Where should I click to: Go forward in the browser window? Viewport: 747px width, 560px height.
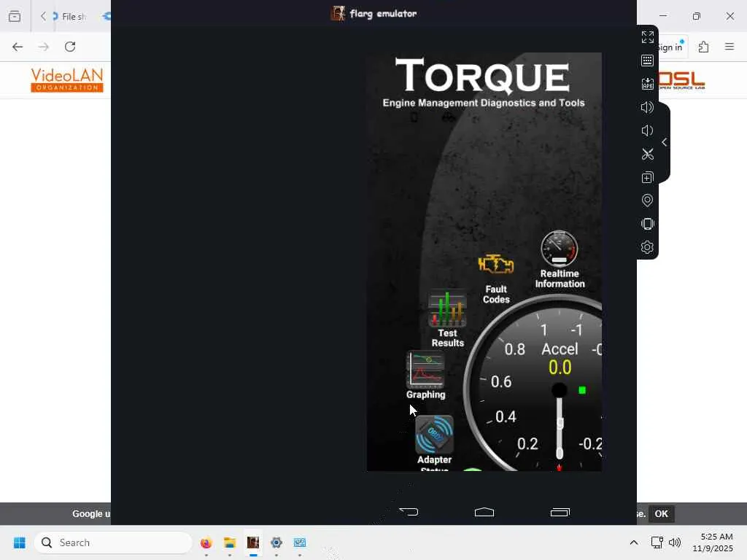tap(44, 47)
